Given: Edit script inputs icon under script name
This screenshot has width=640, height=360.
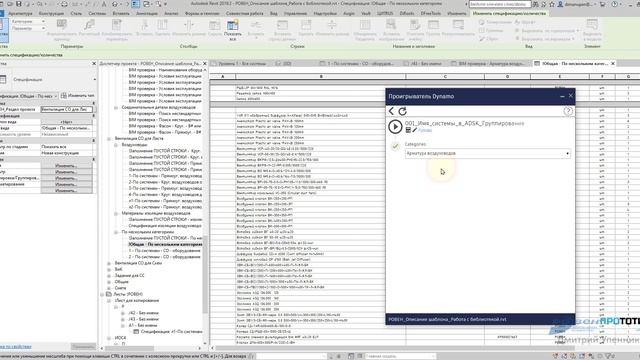Looking at the screenshot, I should [408, 130].
